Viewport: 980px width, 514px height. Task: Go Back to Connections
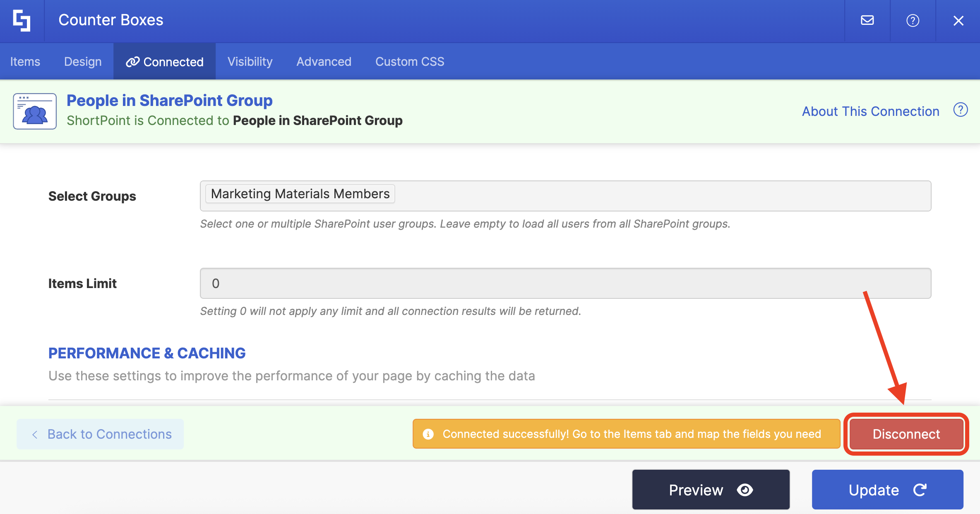(x=101, y=434)
